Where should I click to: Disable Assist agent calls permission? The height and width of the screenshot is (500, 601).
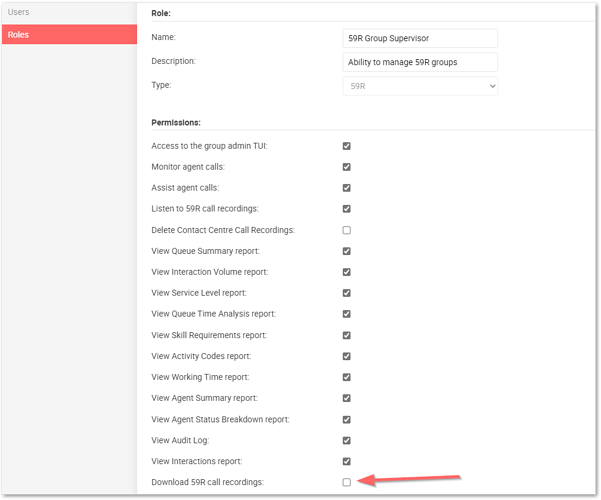347,188
